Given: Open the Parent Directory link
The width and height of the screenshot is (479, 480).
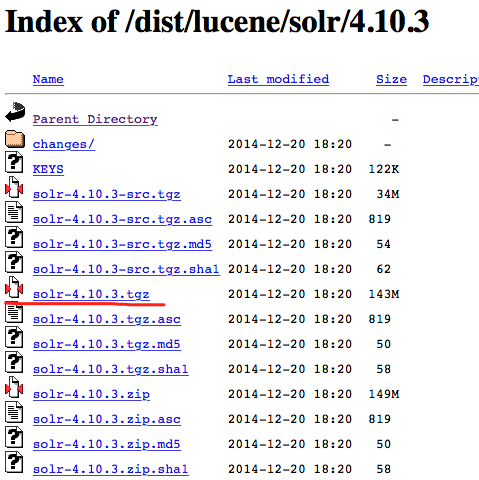Looking at the screenshot, I should tap(95, 119).
